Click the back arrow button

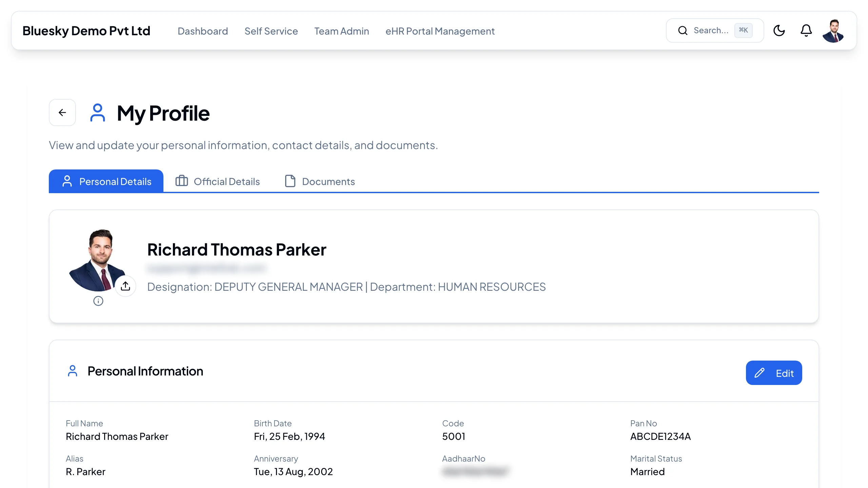tap(62, 113)
